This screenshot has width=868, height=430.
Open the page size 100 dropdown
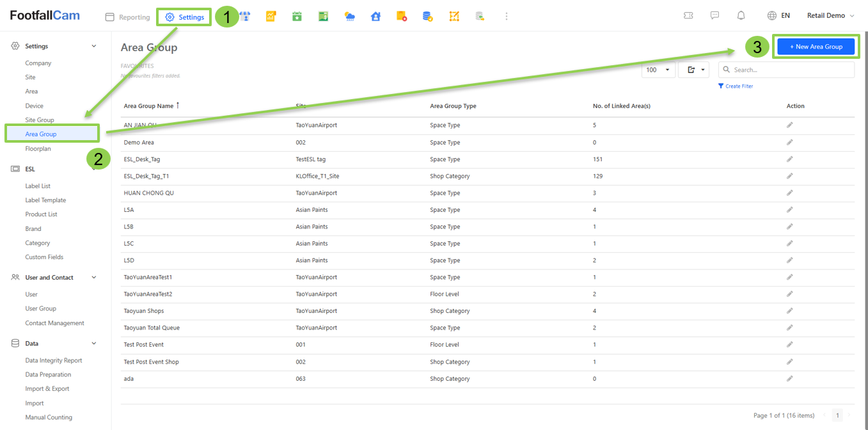point(658,70)
